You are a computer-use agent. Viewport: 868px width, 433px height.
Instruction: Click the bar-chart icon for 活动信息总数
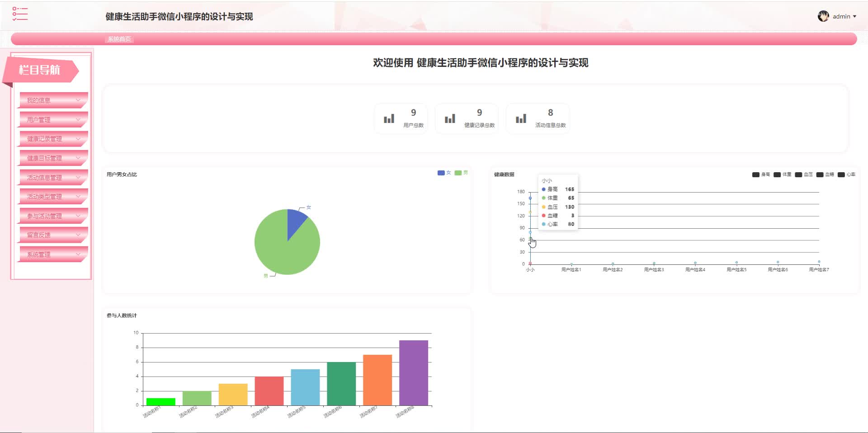(x=521, y=118)
